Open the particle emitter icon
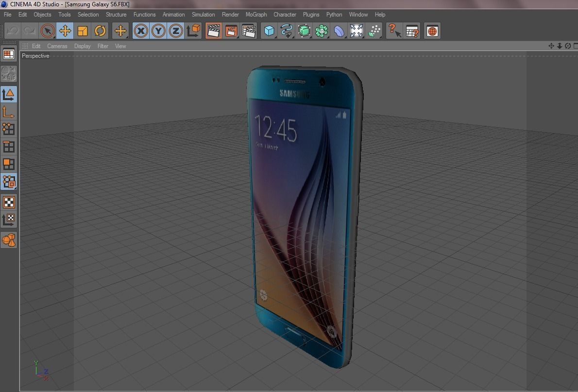Screen dimensions: 578x392 click(x=374, y=31)
